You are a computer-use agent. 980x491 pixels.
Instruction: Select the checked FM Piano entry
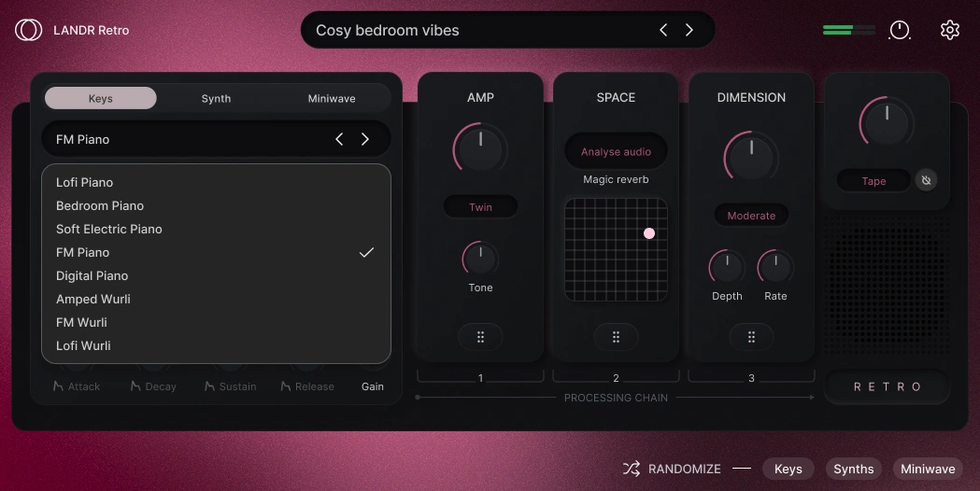tap(216, 252)
